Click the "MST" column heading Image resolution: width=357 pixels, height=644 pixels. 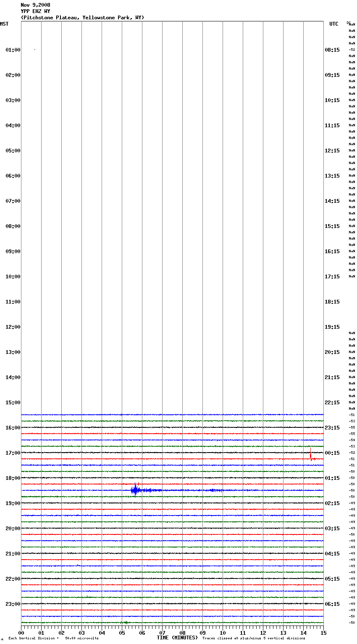click(4, 24)
